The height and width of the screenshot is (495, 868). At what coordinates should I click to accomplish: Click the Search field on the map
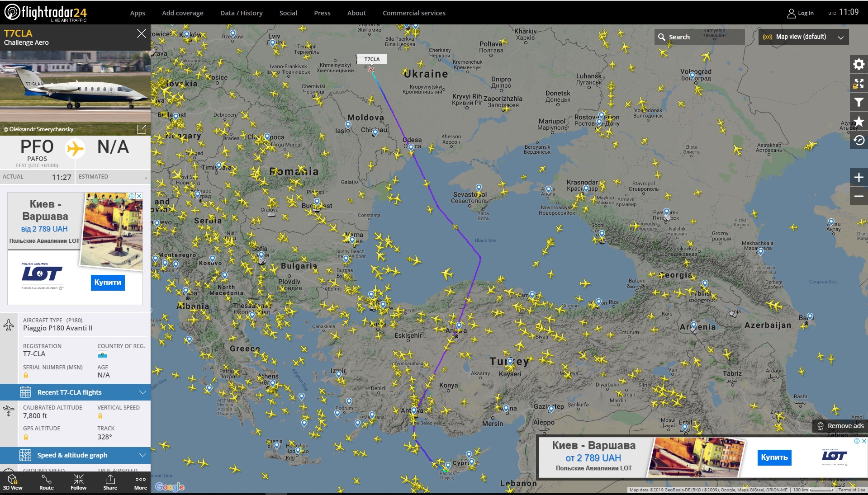tap(699, 37)
